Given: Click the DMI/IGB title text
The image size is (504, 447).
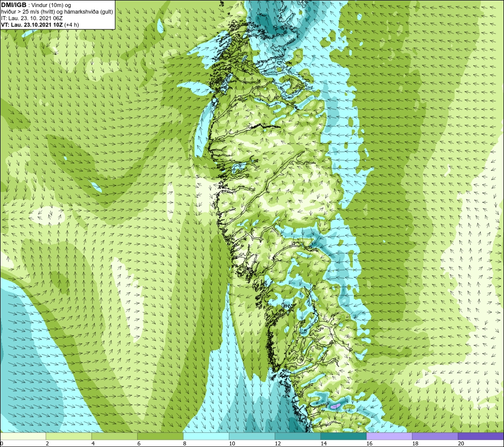Looking at the screenshot, I should pyautogui.click(x=14, y=5).
